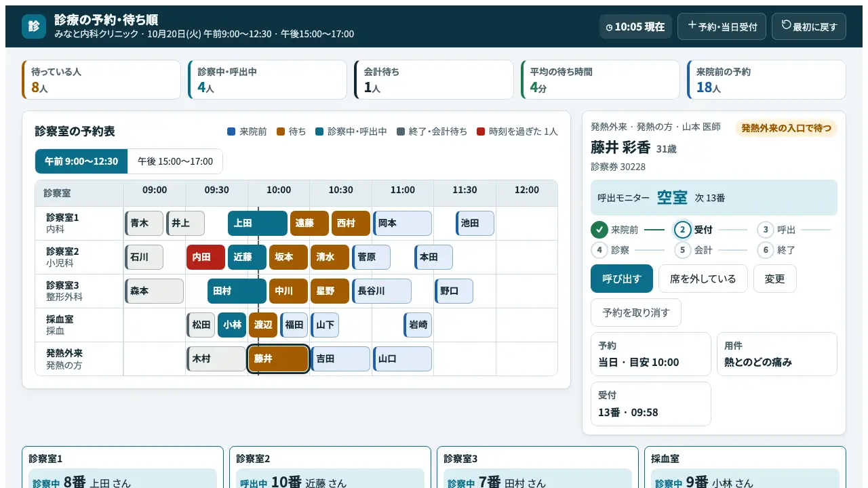Mark patient as 席を外している
868x488 pixels.
703,279
